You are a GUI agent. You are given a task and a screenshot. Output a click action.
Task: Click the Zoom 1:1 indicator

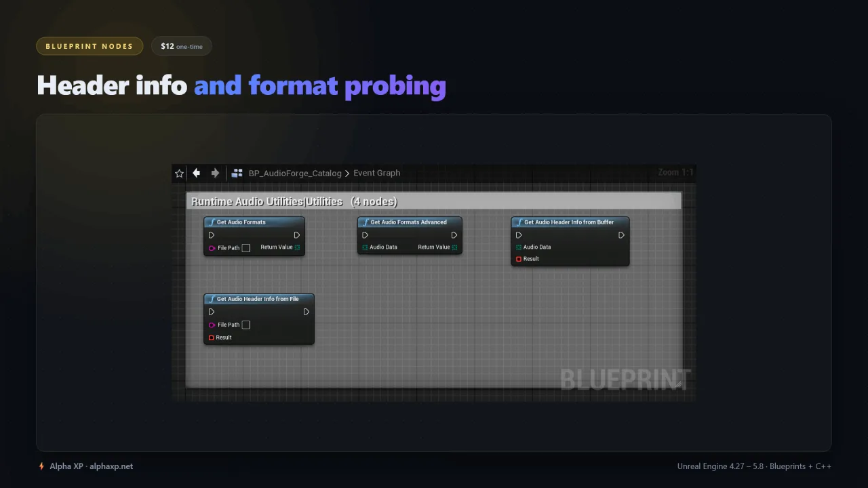pos(675,172)
